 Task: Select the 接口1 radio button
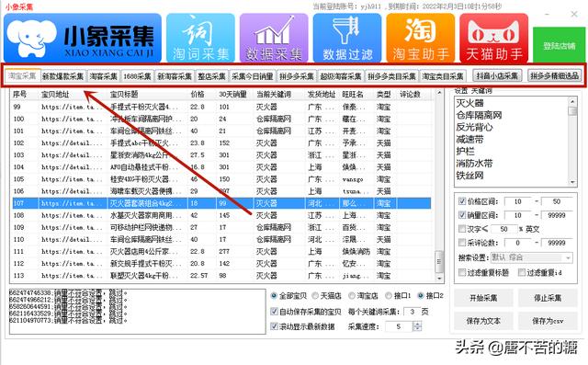point(389,296)
